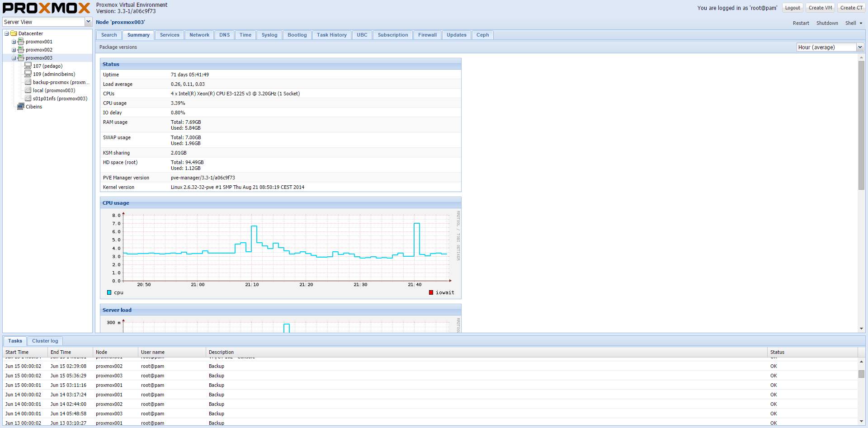Open the Network tab
The height and width of the screenshot is (428, 868).
[x=199, y=35]
